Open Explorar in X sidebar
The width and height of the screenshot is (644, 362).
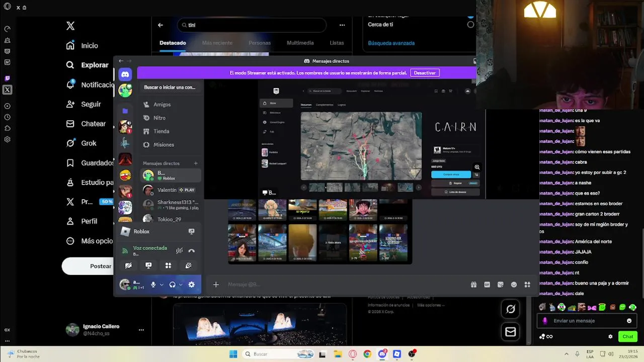88,65
